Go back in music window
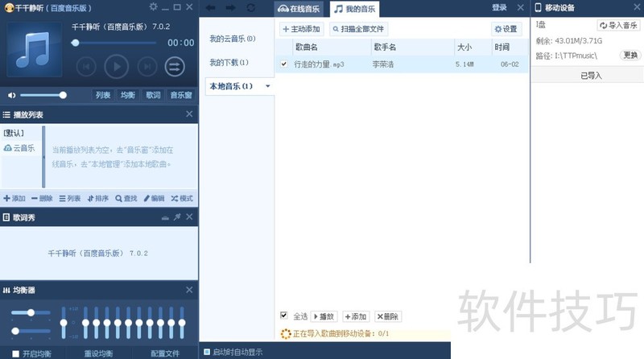 click(211, 7)
